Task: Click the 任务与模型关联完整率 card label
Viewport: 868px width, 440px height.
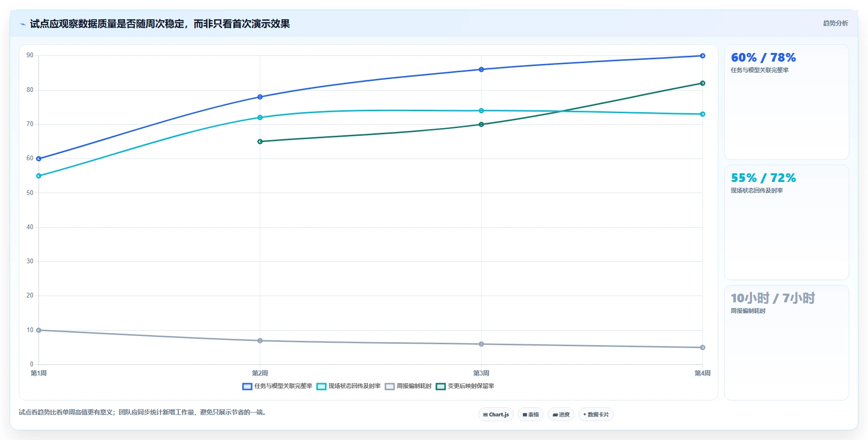Action: pyautogui.click(x=760, y=70)
